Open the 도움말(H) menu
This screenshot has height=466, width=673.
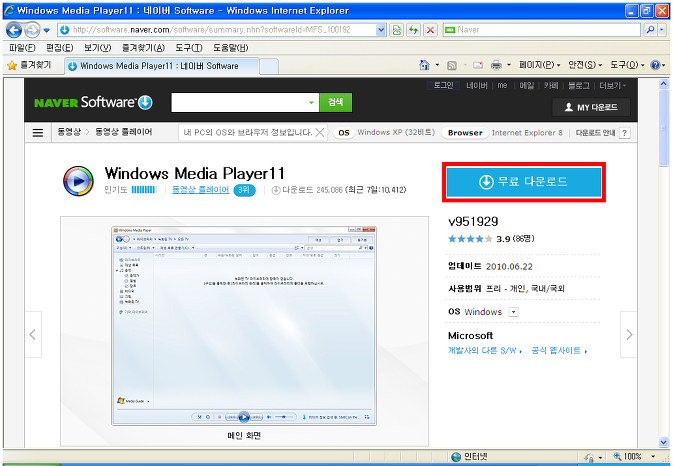click(x=230, y=48)
